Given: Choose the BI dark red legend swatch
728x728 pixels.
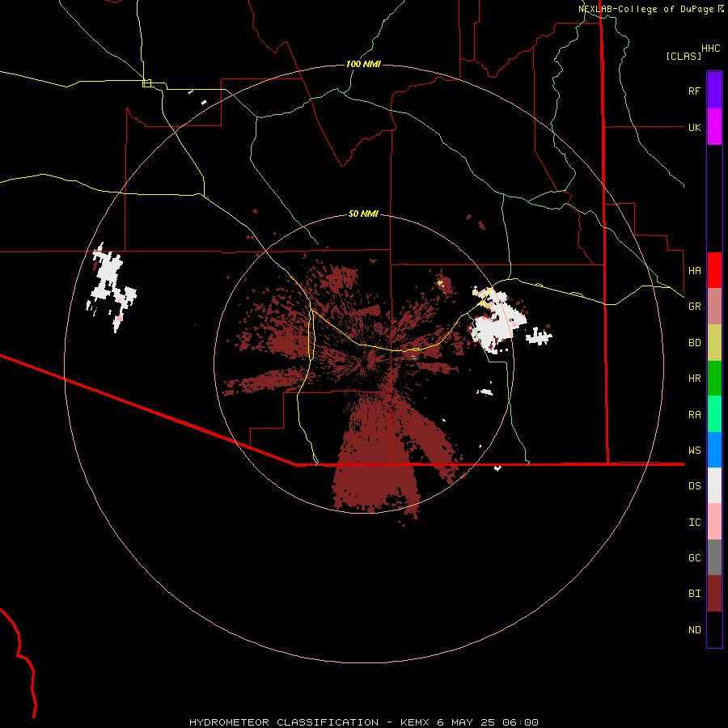Looking at the screenshot, I should [714, 594].
